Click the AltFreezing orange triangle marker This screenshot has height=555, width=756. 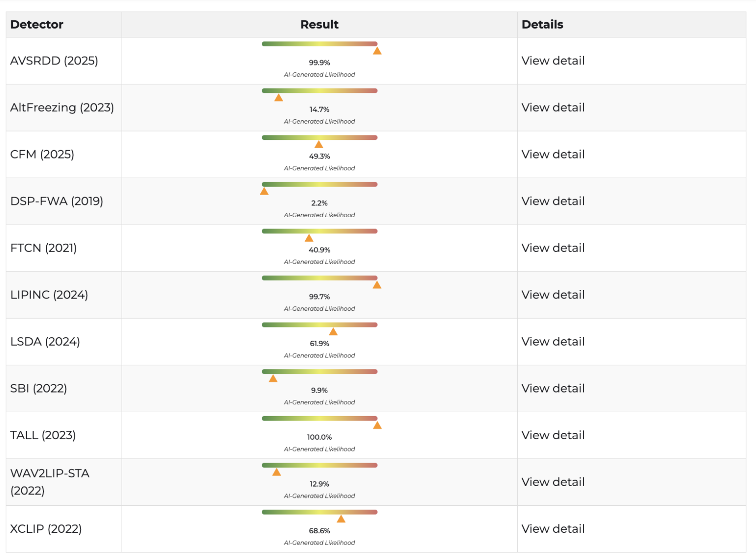(279, 98)
